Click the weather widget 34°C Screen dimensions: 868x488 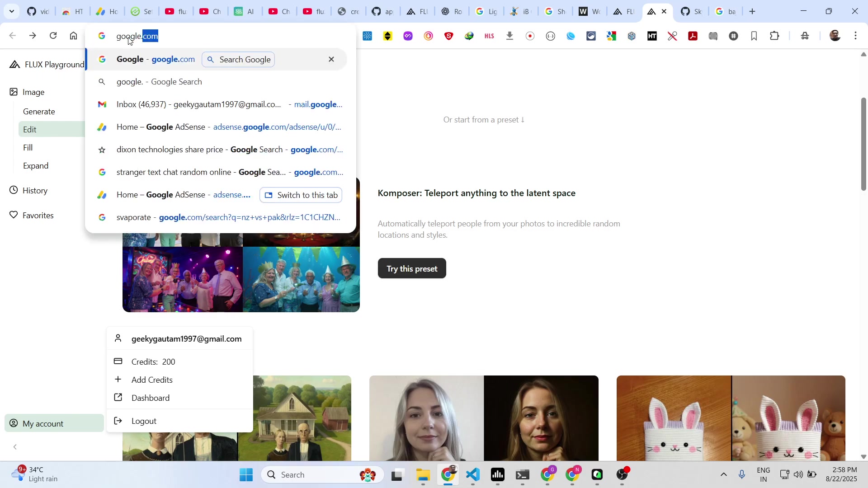pyautogui.click(x=35, y=474)
